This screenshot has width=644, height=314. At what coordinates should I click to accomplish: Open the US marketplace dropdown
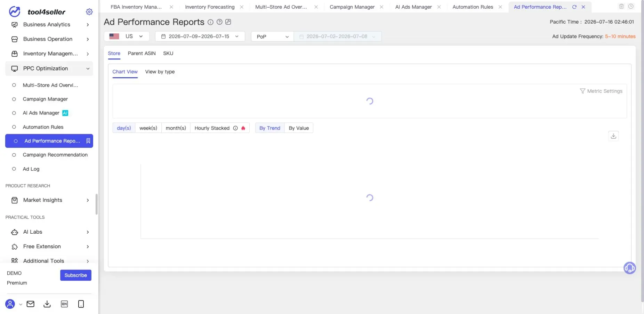(x=127, y=37)
